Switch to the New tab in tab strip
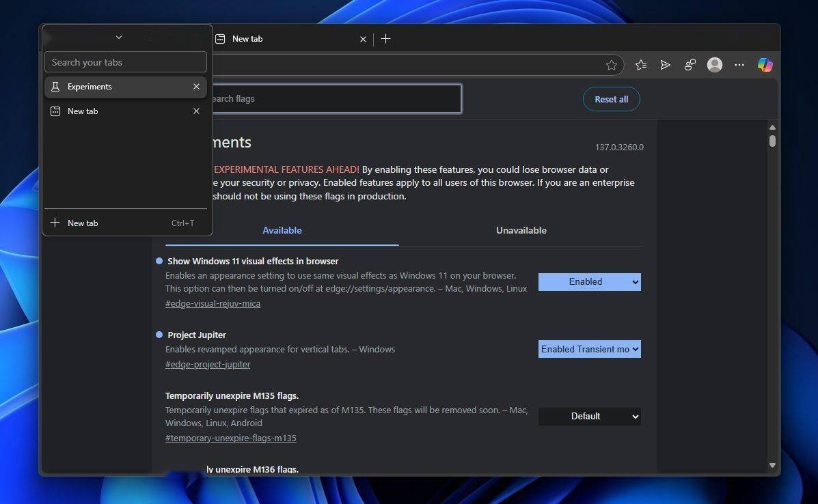 tap(291, 38)
